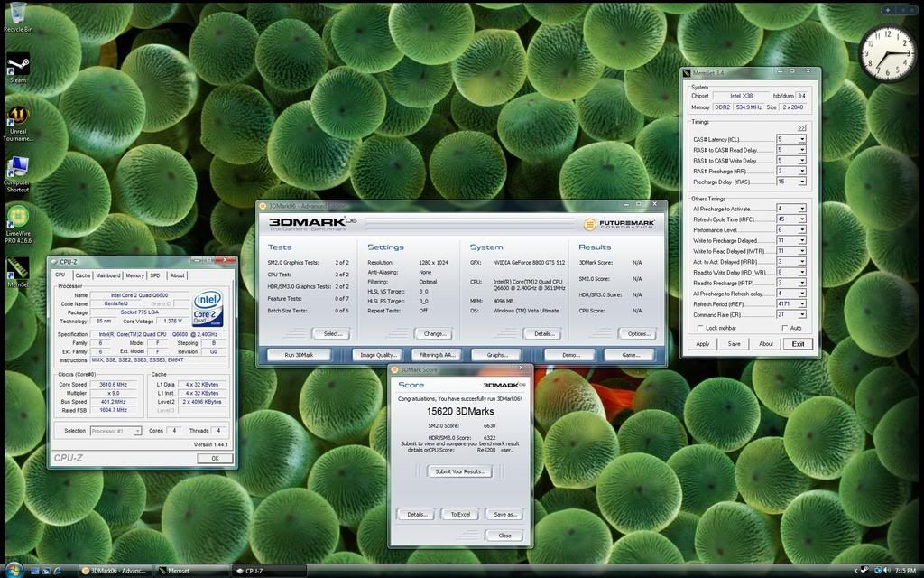Click the To Excel button in Score window

tap(460, 514)
